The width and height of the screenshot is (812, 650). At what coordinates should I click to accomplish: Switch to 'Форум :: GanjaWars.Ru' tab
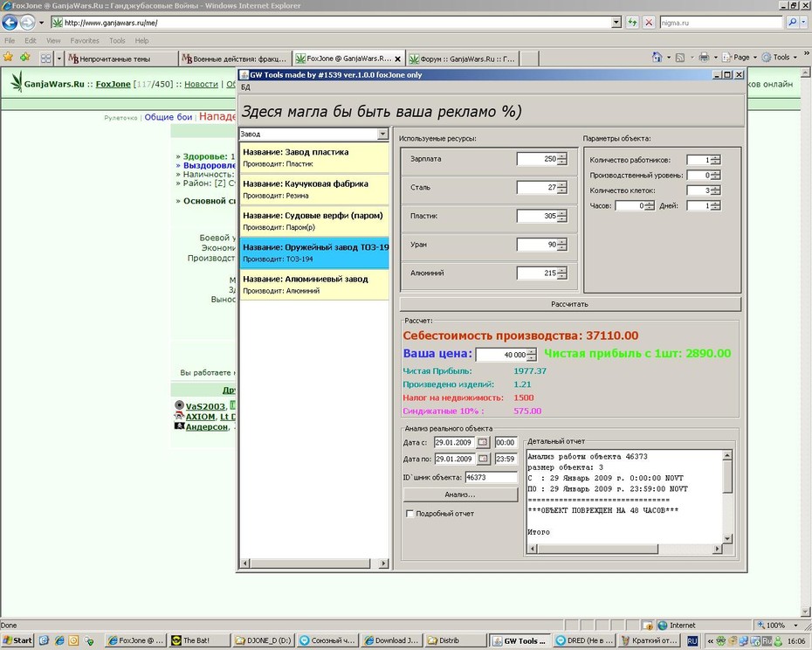coord(464,59)
